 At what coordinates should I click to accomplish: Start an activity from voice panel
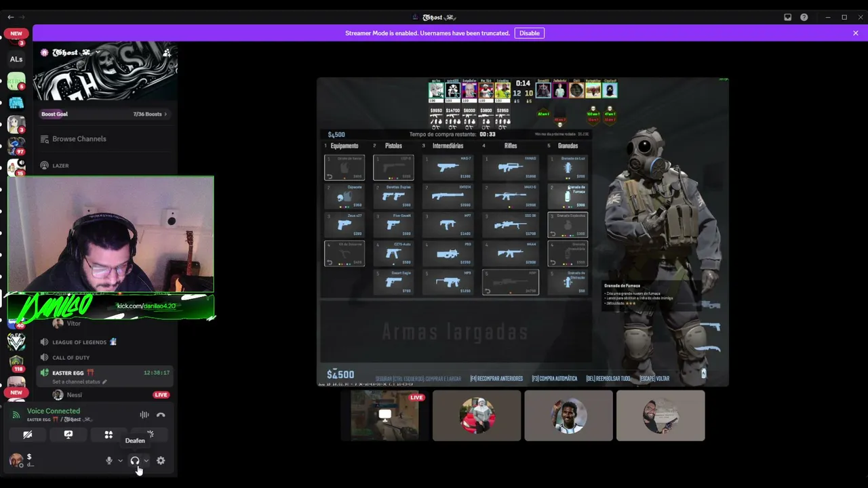coord(108,434)
